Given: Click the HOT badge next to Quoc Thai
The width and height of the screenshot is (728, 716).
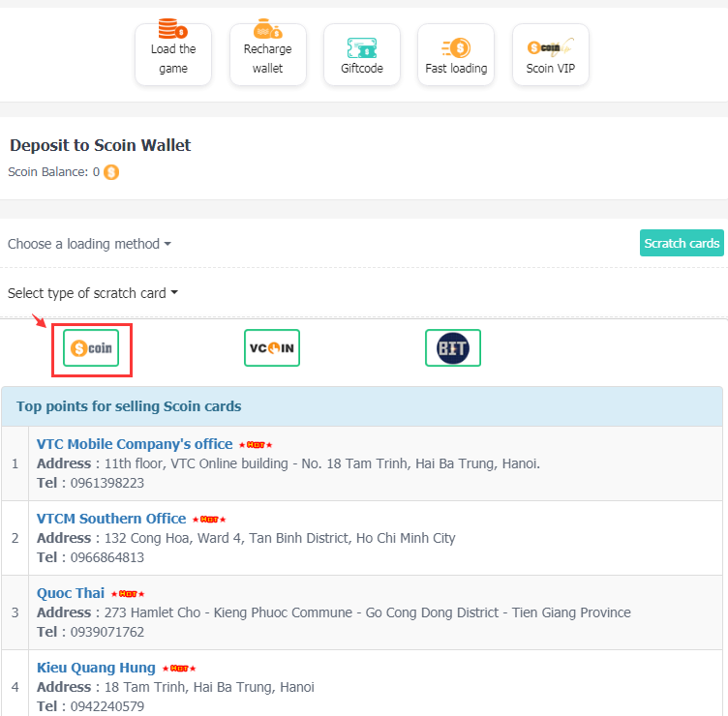Looking at the screenshot, I should click(128, 594).
